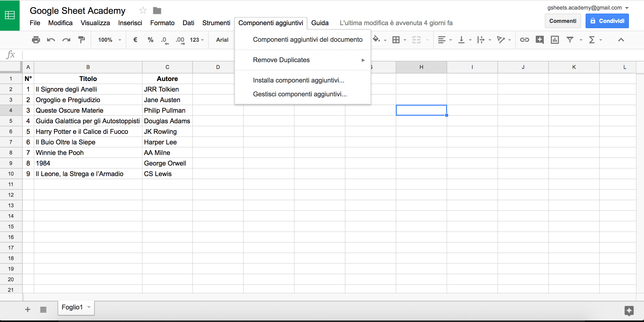Open the 123 number format dropdown
Viewport: 644px width, 322px height.
coord(197,40)
